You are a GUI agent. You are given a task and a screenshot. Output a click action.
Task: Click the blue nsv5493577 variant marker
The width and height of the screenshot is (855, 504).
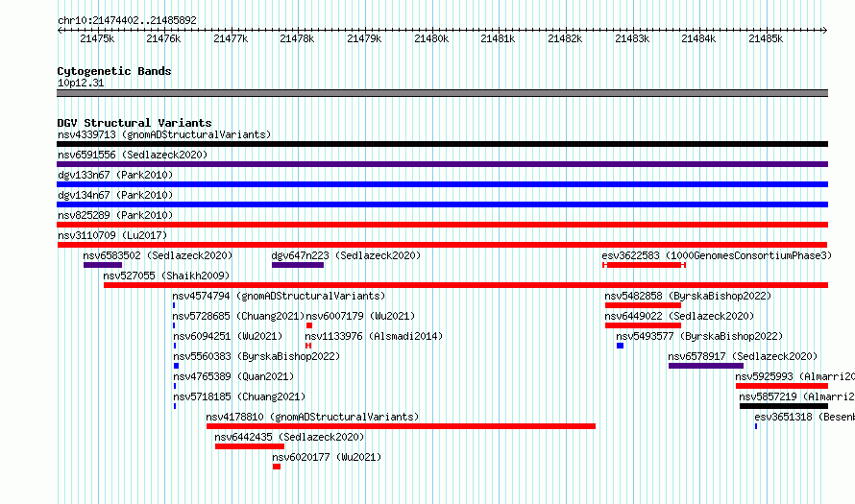pyautogui.click(x=620, y=346)
